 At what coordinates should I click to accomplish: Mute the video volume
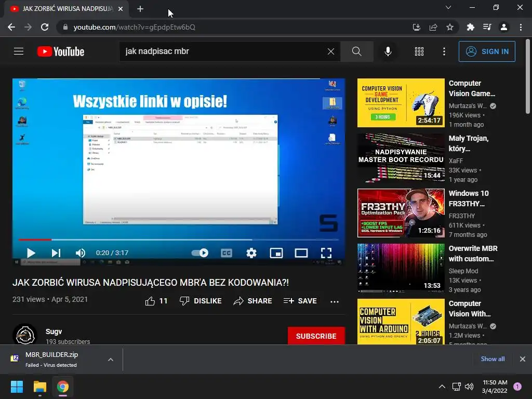coord(81,253)
